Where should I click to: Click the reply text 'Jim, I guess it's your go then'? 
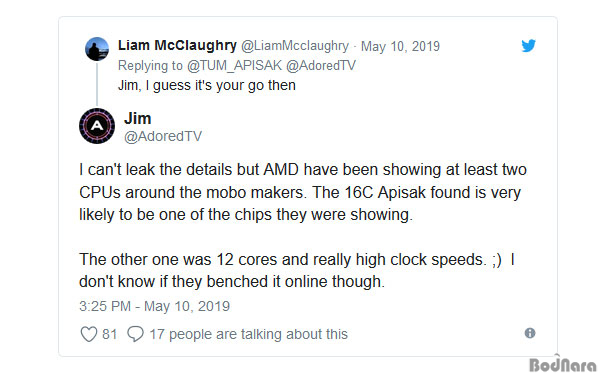207,85
